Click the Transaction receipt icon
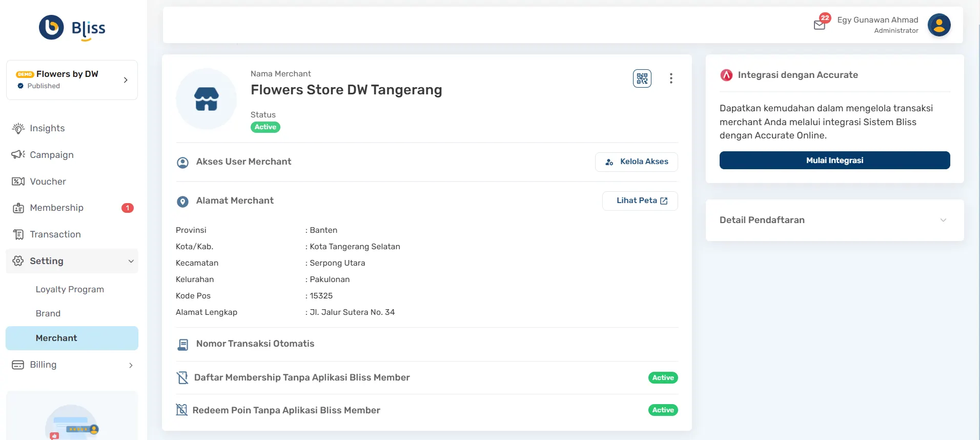Viewport: 980px width, 440px height. [x=18, y=234]
